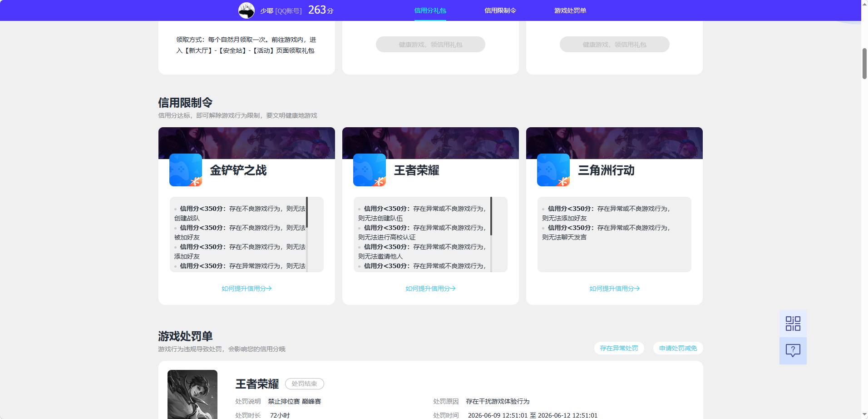Open the 王者荣耀 punishment hero thumbnail
Image resolution: width=868 pixels, height=419 pixels.
point(192,394)
